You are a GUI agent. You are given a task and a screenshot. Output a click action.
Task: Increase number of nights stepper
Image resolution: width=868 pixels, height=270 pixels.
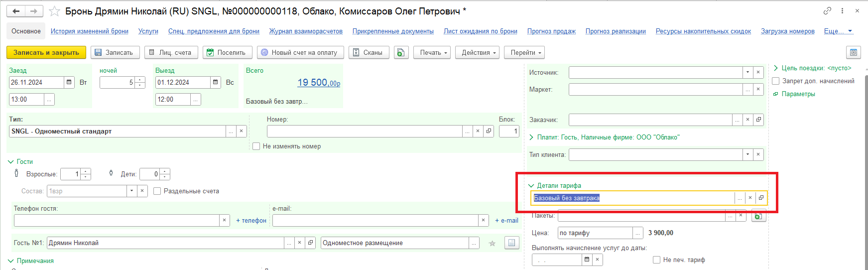tap(140, 80)
